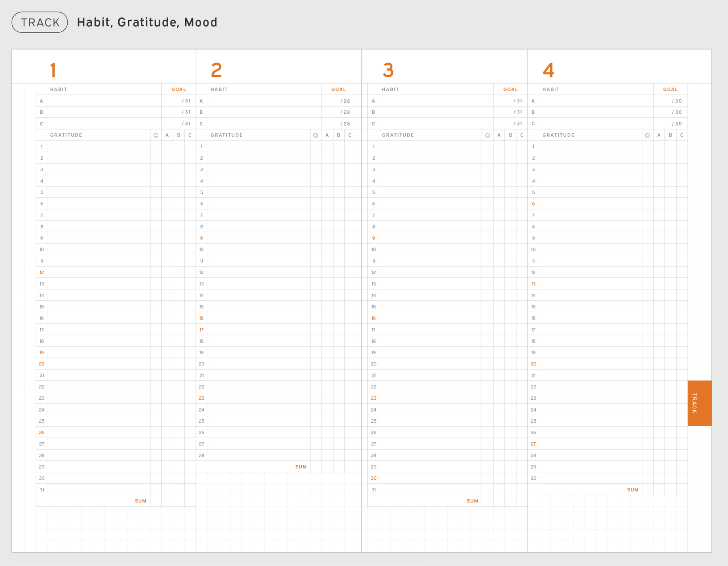728x566 pixels.
Task: Select the smiley mood icon in month 3 column
Action: click(487, 135)
